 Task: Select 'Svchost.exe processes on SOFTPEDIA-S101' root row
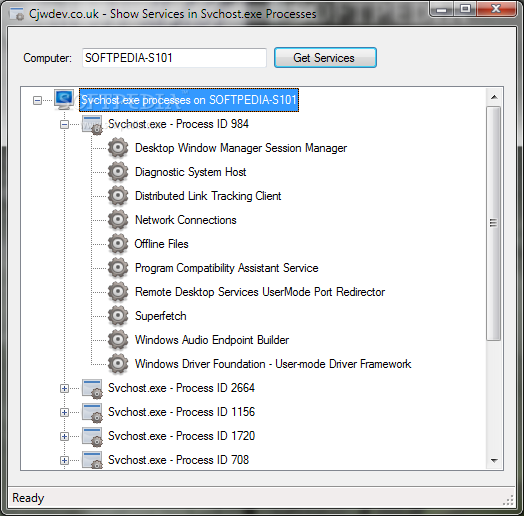tap(189, 100)
